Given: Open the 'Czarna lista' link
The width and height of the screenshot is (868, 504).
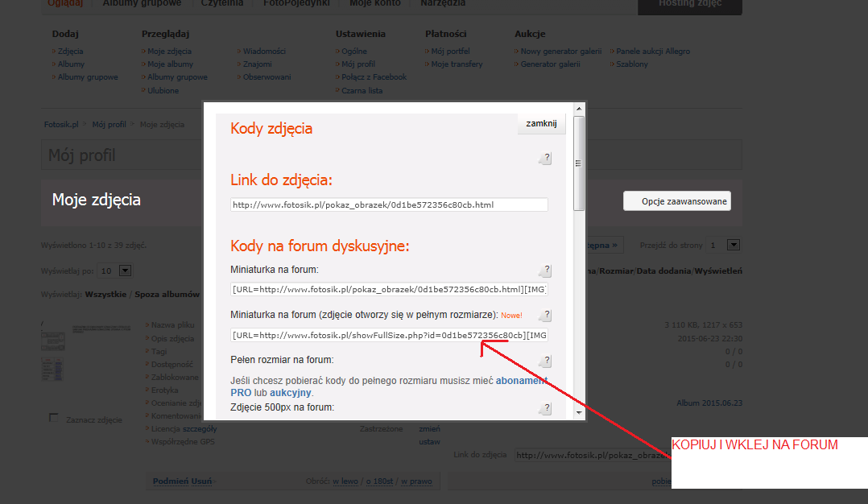Looking at the screenshot, I should pos(362,91).
